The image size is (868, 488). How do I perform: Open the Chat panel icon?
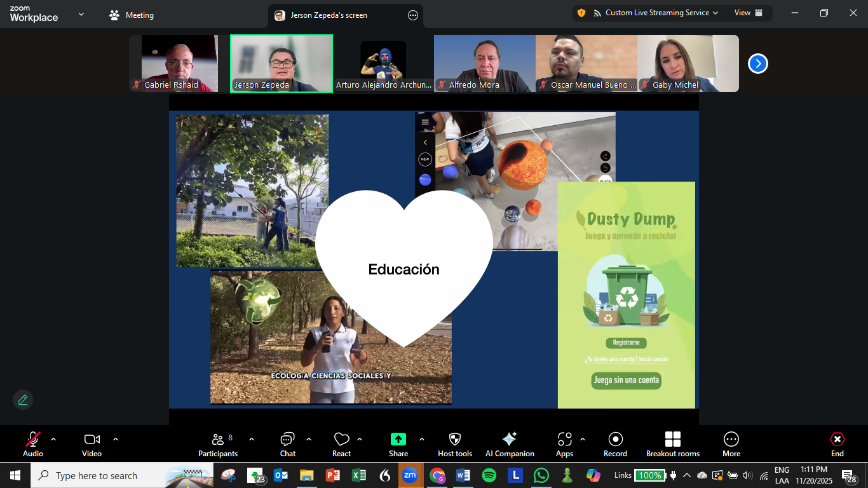pos(287,440)
